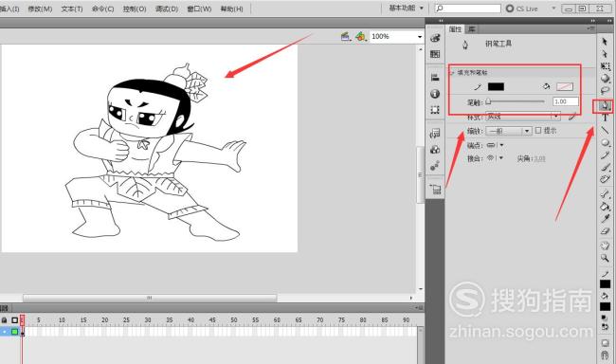This screenshot has height=364, width=616.
Task: Click the black-and-white default colors icon
Action: [x=604, y=318]
